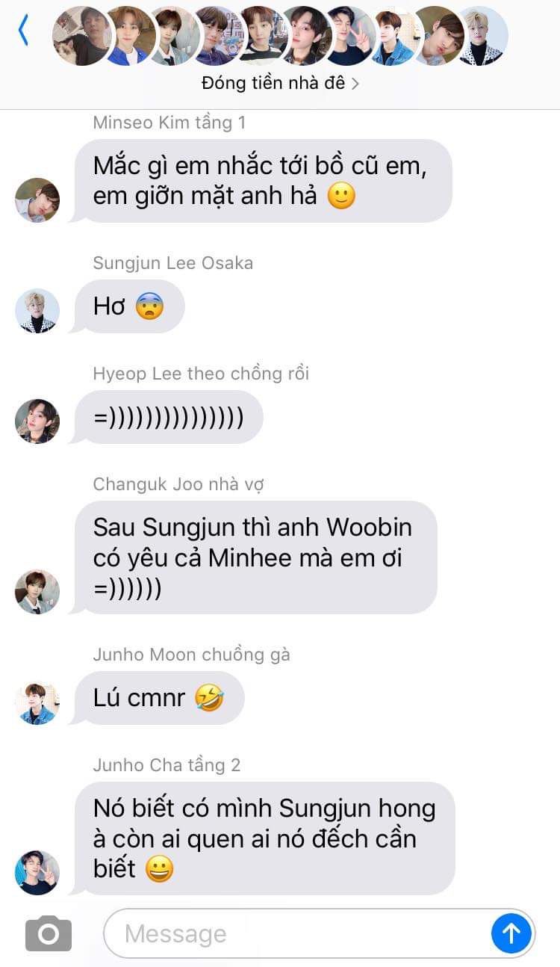Tap Hyeop Lee's profile picture

pyautogui.click(x=37, y=421)
